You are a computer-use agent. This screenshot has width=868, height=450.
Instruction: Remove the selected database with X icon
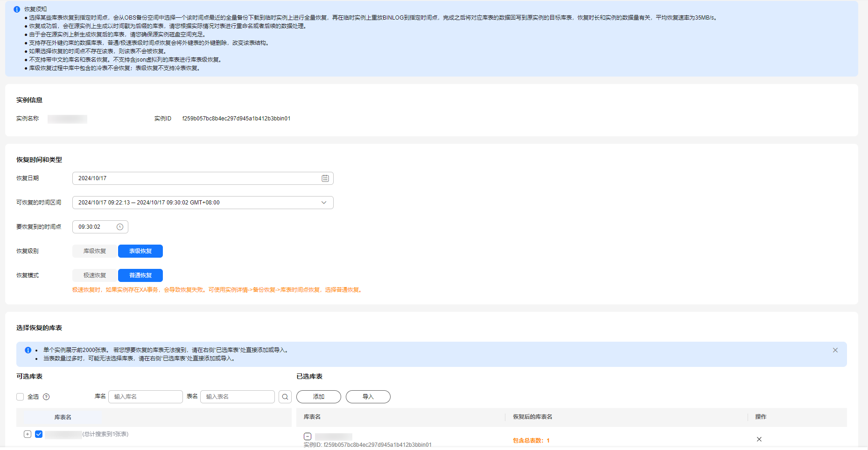pyautogui.click(x=759, y=439)
